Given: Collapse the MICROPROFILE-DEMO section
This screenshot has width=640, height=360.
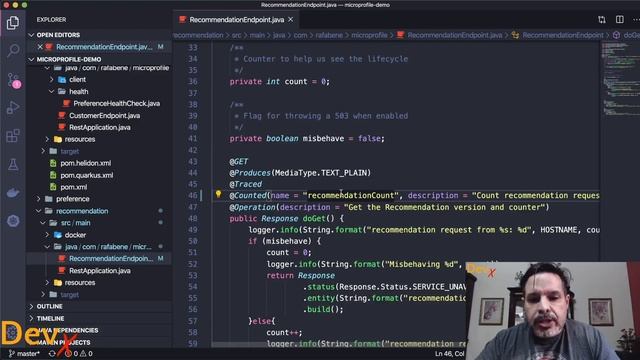Looking at the screenshot, I should click(69, 59).
